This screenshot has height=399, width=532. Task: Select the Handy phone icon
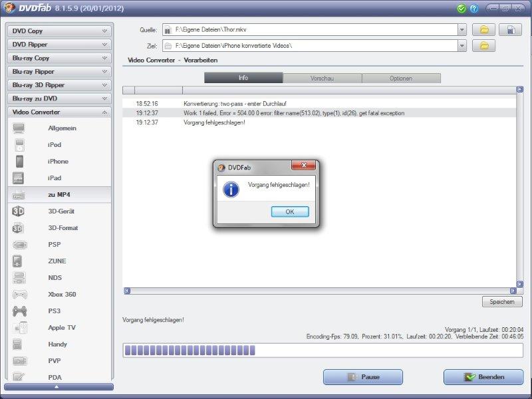pyautogui.click(x=17, y=344)
